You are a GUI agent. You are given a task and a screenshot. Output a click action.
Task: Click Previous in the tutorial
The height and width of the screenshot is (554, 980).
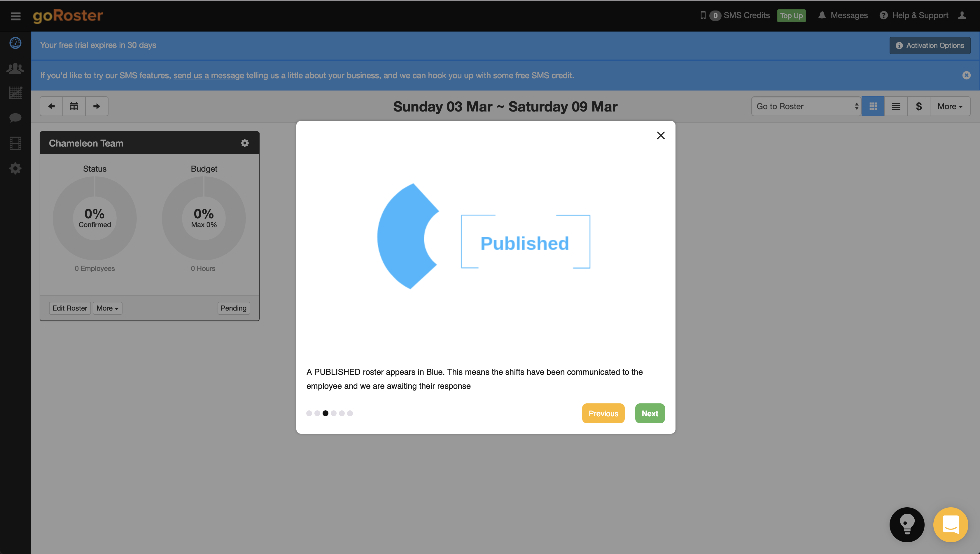click(x=603, y=413)
